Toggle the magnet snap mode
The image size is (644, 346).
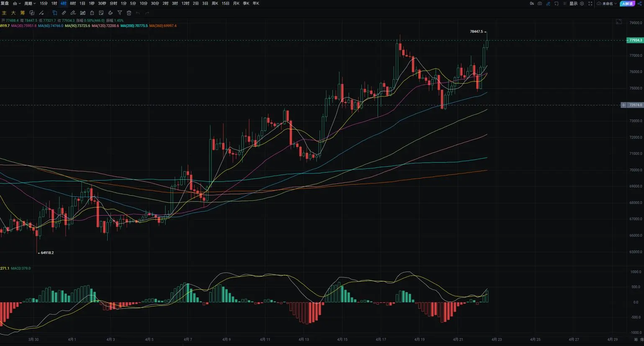110,13
